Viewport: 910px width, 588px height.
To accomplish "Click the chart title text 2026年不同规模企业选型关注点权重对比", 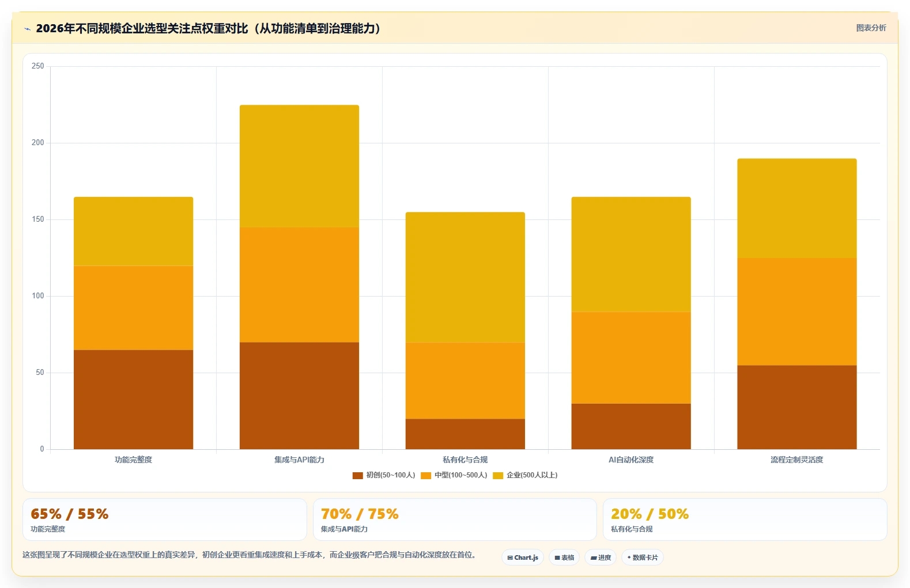I will tap(142, 29).
